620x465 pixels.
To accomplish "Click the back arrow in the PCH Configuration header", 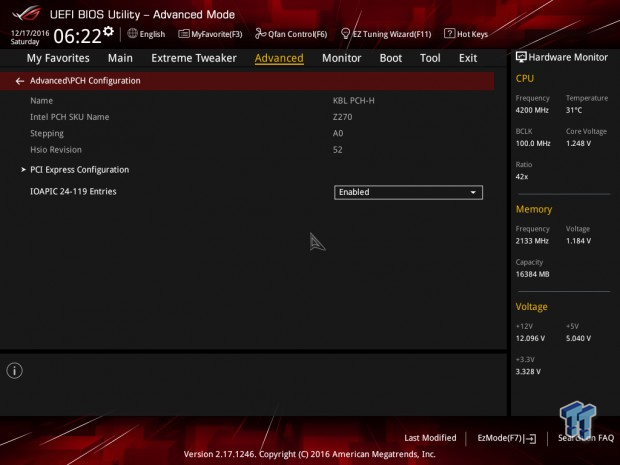I will click(19, 81).
